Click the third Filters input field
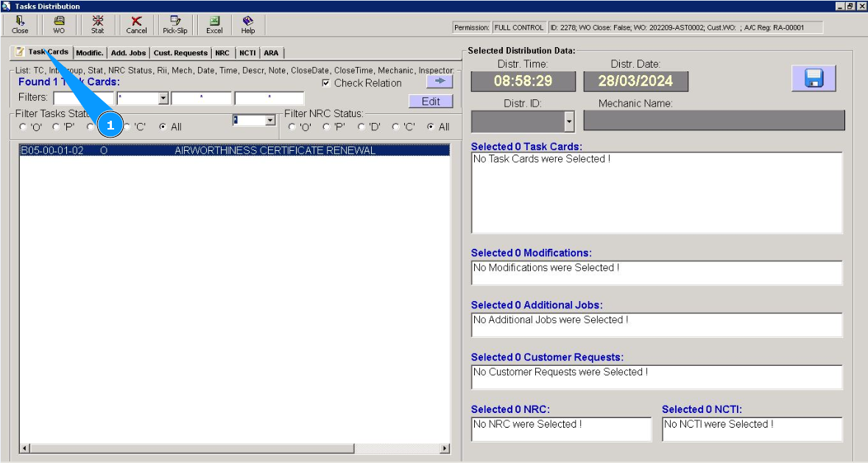Viewport: 868px width, 463px height. [202, 99]
